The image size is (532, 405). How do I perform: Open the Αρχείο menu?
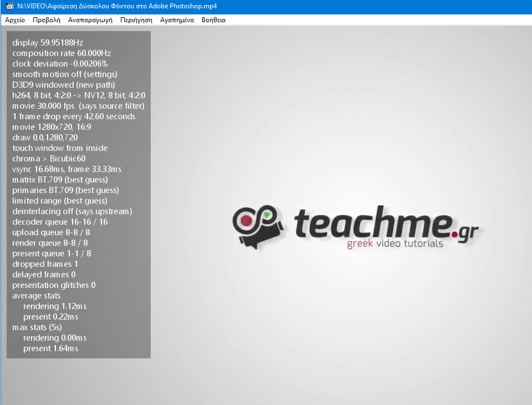coord(15,20)
